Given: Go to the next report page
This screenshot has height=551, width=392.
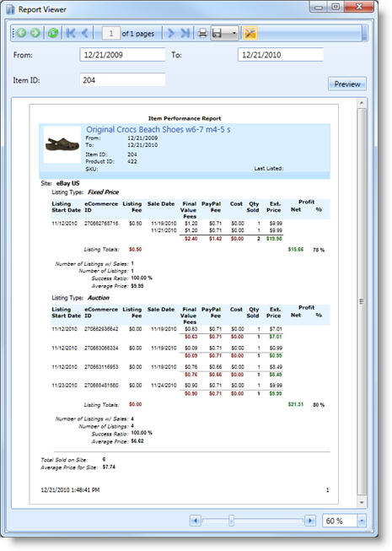Looking at the screenshot, I should (x=170, y=33).
